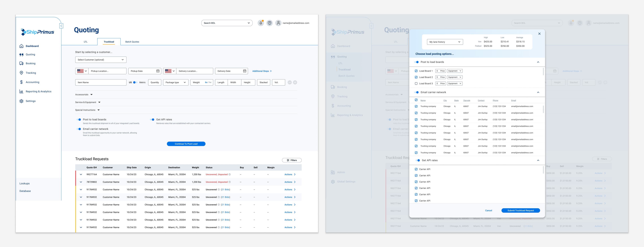Viewport: 644px width, 247px height.
Task: Collapse Post to load boards section chevron
Action: [x=538, y=62]
